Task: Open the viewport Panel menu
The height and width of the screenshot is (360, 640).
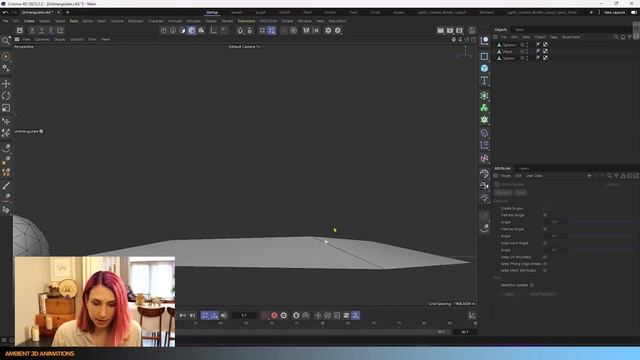Action: (105, 40)
